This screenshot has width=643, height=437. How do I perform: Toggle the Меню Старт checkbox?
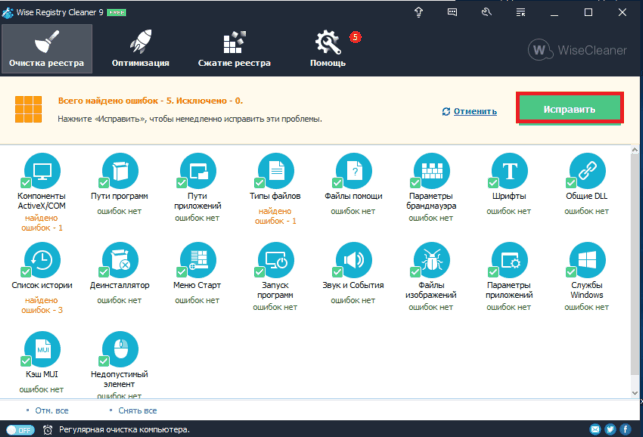(182, 271)
